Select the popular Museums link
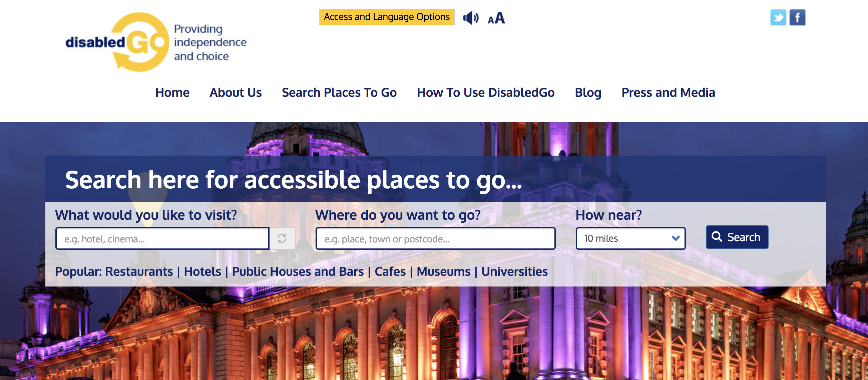This screenshot has width=868, height=380. [x=443, y=271]
